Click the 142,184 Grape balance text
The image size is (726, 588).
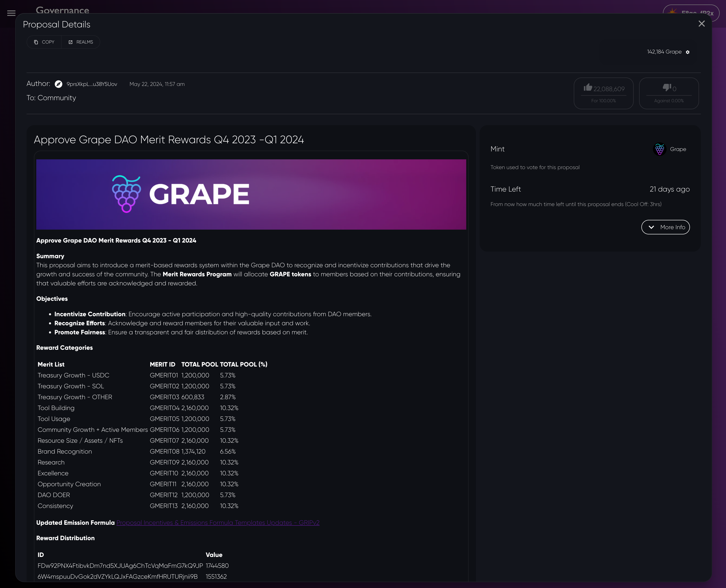664,52
